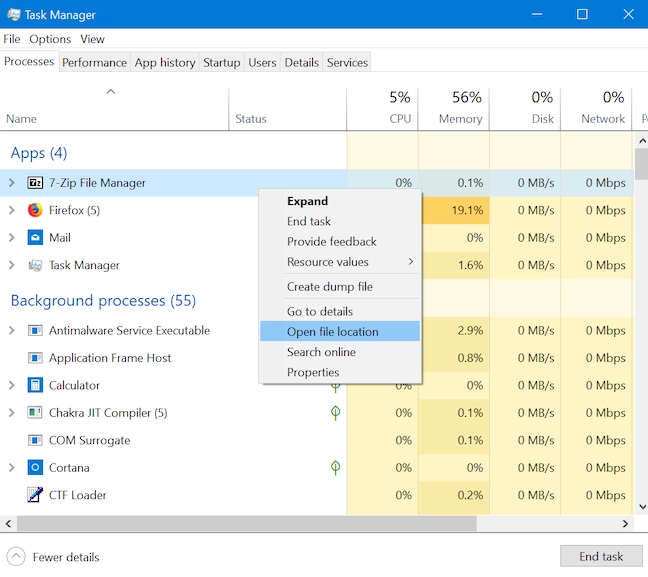Open the Options menu

click(x=50, y=39)
